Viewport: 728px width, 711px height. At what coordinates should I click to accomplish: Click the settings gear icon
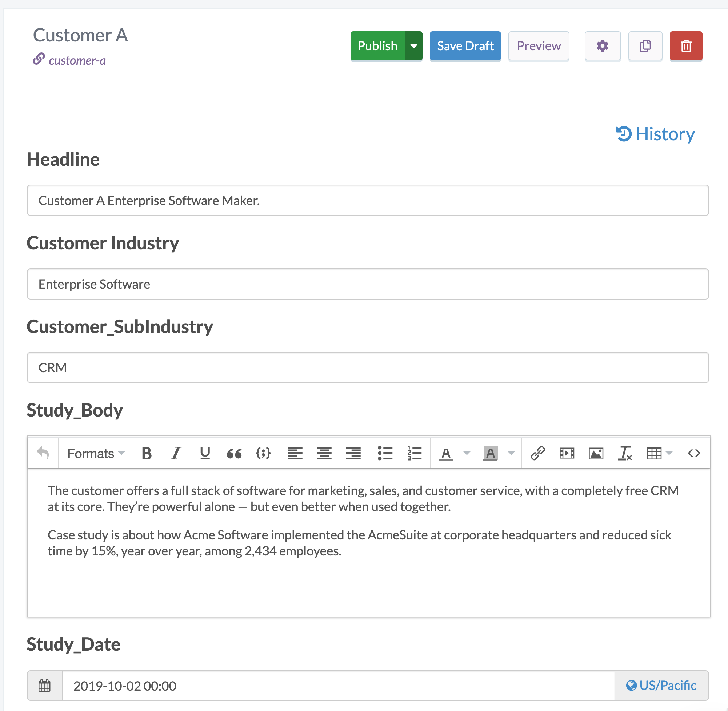[601, 45]
